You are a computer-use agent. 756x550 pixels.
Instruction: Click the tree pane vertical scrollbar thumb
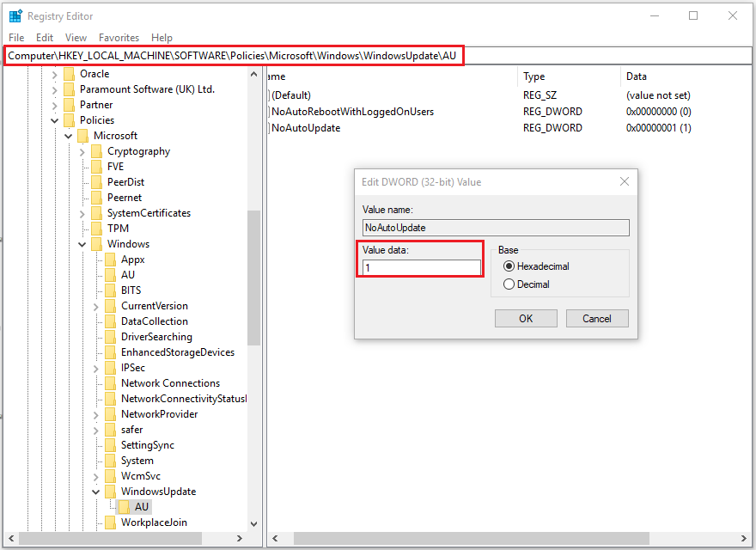click(x=253, y=278)
